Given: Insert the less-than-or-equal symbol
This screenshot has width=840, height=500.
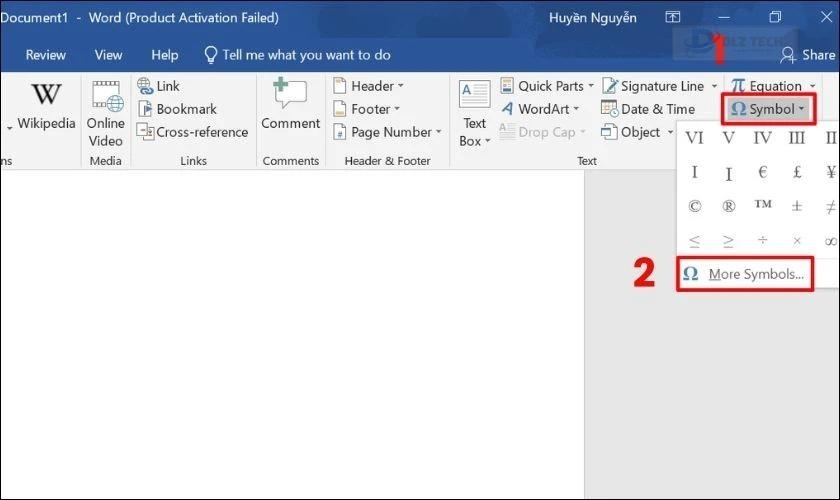Looking at the screenshot, I should tap(694, 241).
